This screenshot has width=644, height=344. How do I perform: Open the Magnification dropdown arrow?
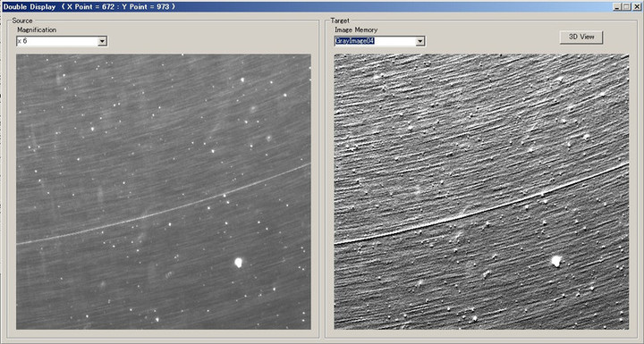pyautogui.click(x=103, y=41)
